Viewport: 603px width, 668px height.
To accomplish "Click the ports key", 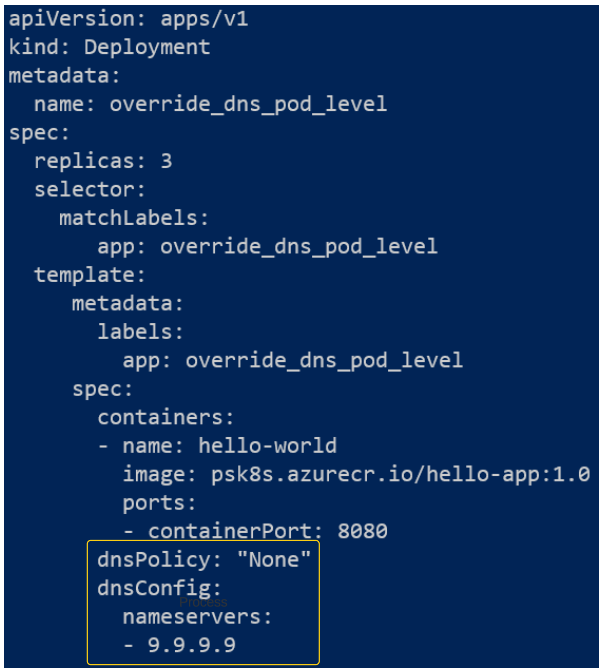I will point(160,502).
